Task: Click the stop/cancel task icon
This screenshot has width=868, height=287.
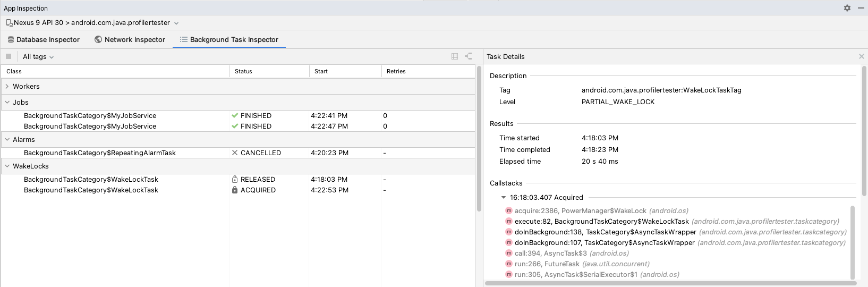Action: point(8,56)
